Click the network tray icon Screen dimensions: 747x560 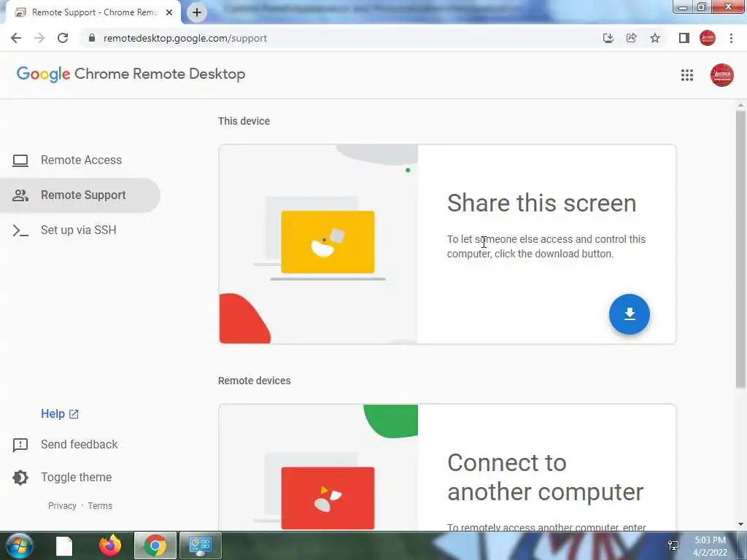673,545
